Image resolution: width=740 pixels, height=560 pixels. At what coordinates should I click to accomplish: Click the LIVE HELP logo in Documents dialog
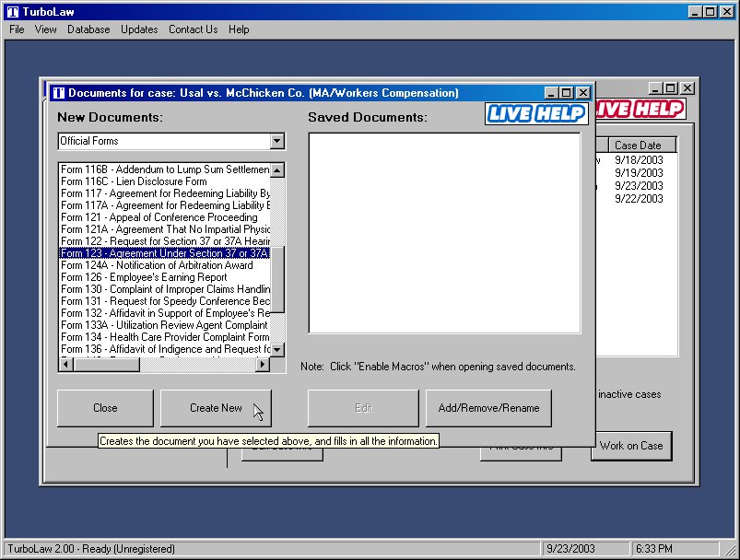pyautogui.click(x=536, y=113)
